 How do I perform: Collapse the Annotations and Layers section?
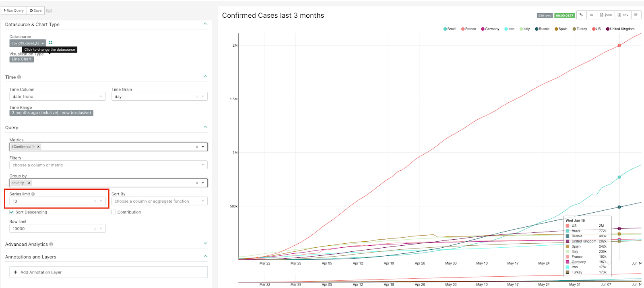pyautogui.click(x=205, y=256)
